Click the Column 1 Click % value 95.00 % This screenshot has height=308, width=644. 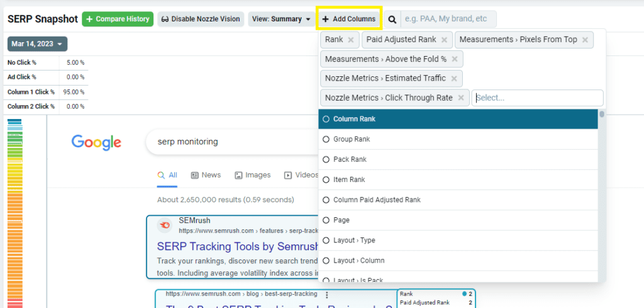point(74,92)
